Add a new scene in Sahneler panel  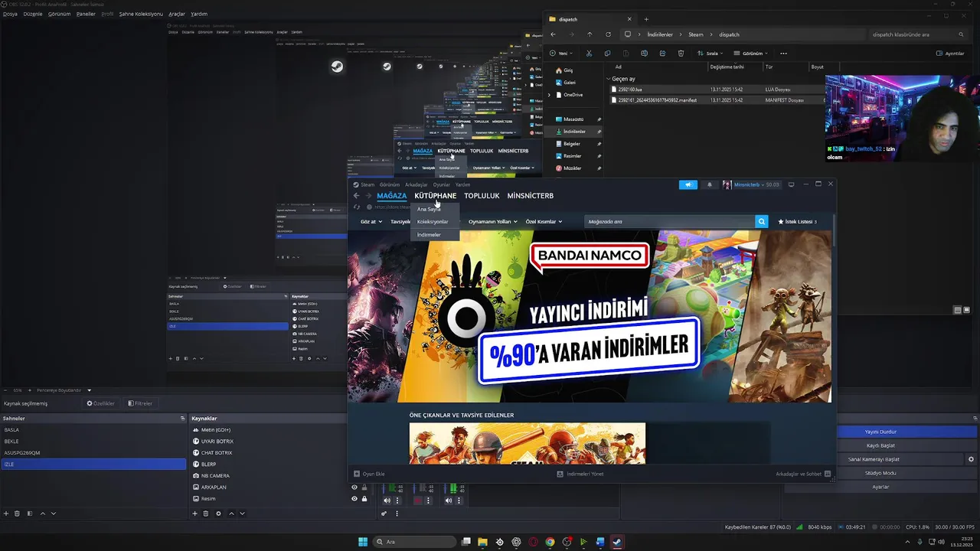click(x=6, y=514)
